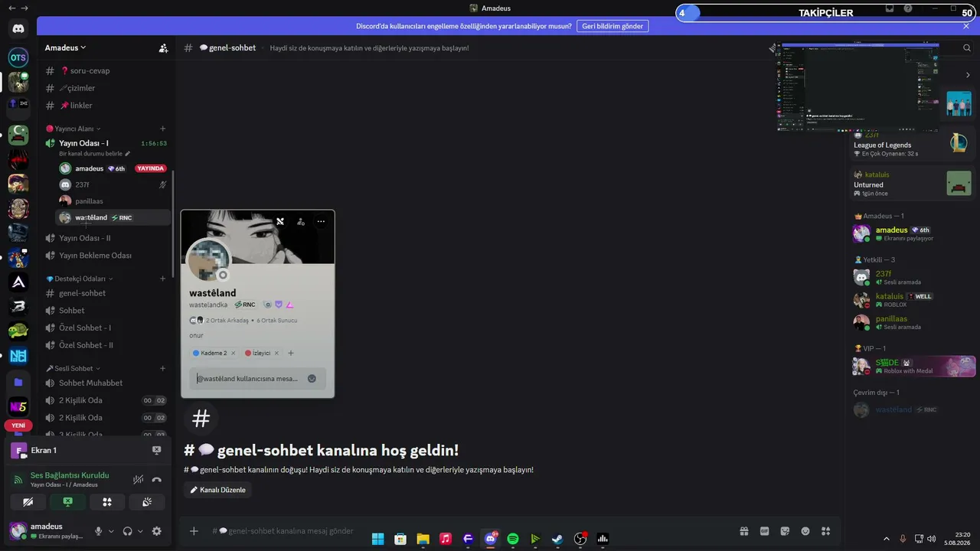The image size is (980, 551).
Task: Deafen headphones in user panel
Action: 128,531
